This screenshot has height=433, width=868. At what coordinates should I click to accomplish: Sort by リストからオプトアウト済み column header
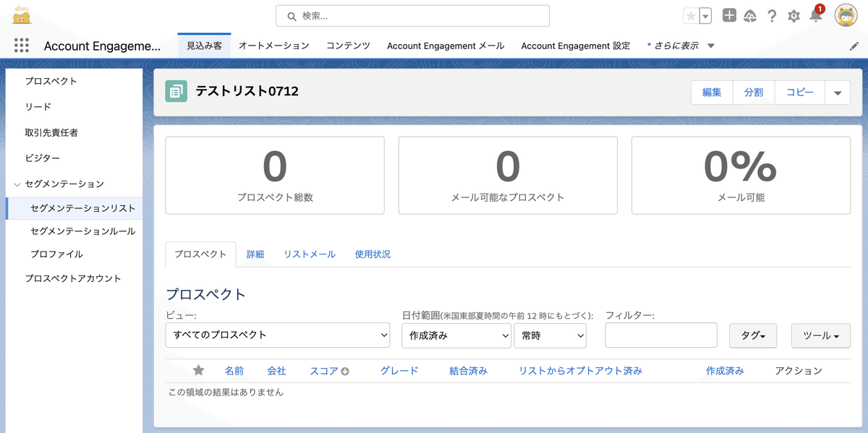pos(580,371)
